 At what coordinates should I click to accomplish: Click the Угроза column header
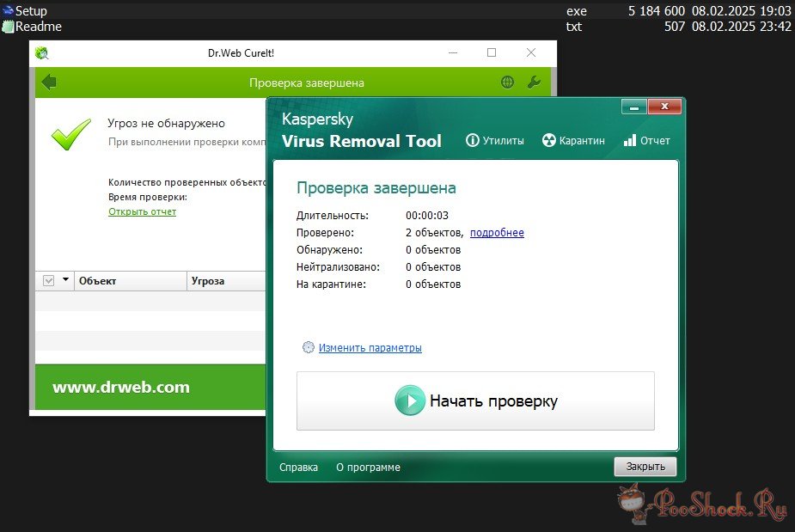click(226, 281)
